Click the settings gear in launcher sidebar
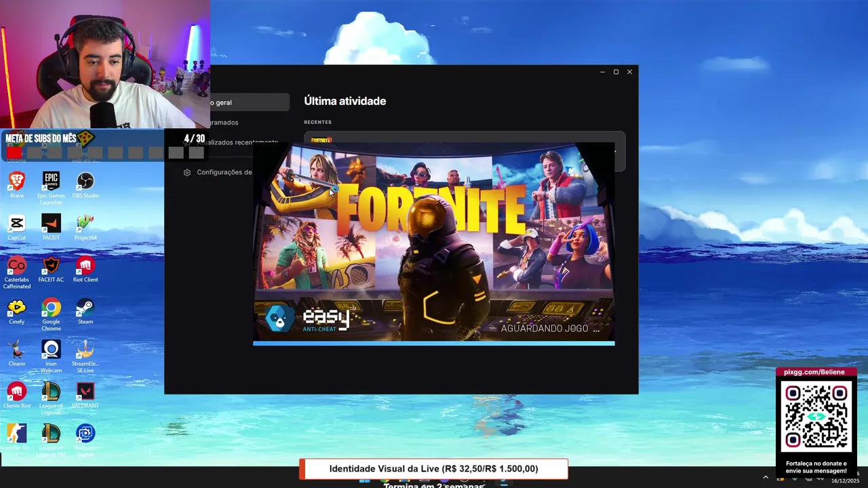 click(187, 172)
